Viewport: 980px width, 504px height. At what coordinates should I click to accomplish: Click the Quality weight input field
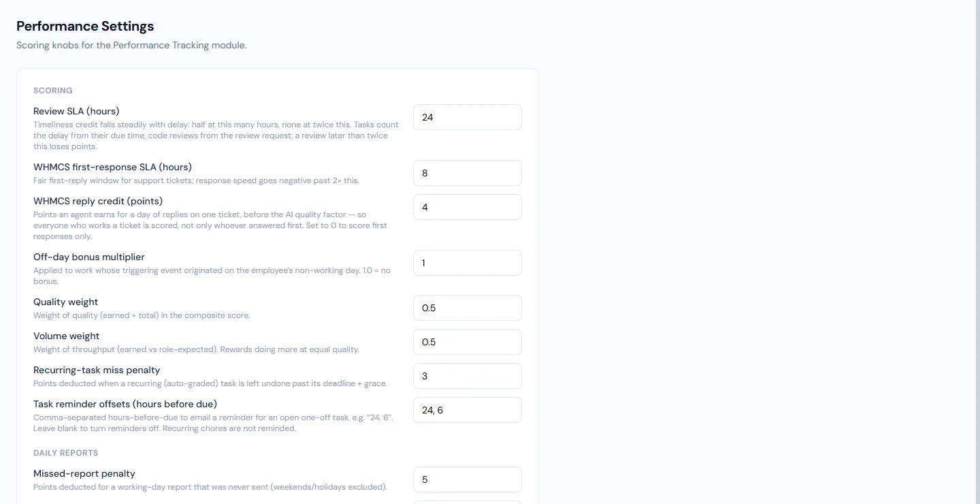click(468, 308)
